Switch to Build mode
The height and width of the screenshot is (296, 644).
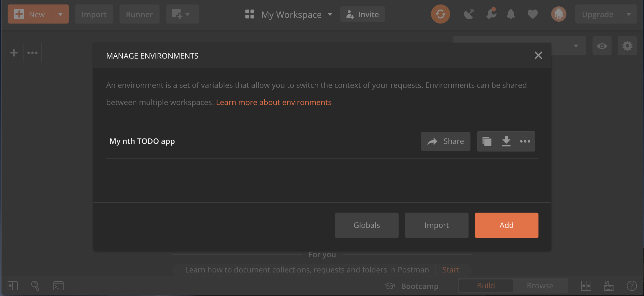pyautogui.click(x=486, y=286)
